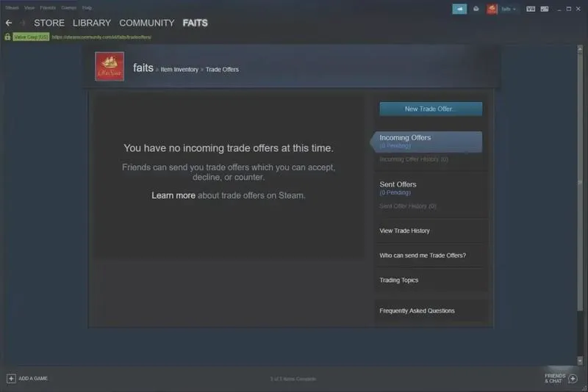The image size is (588, 392).
Task: Go back with the left arrow
Action: [x=9, y=23]
